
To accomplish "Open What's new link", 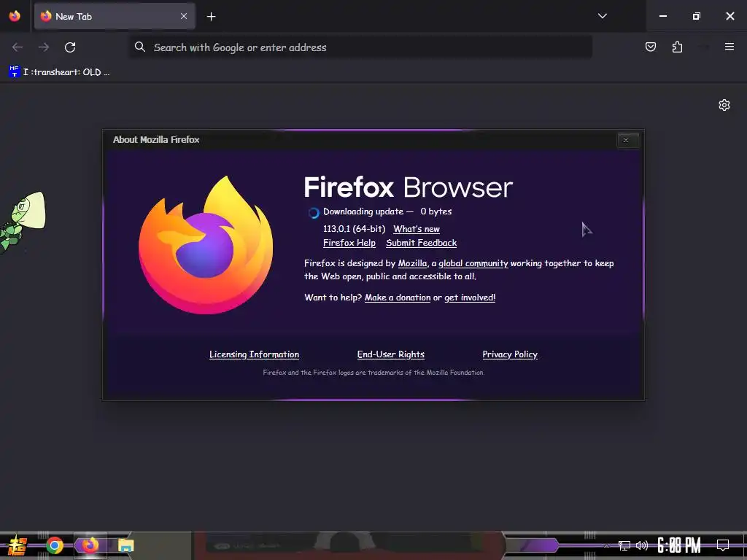I will click(417, 229).
